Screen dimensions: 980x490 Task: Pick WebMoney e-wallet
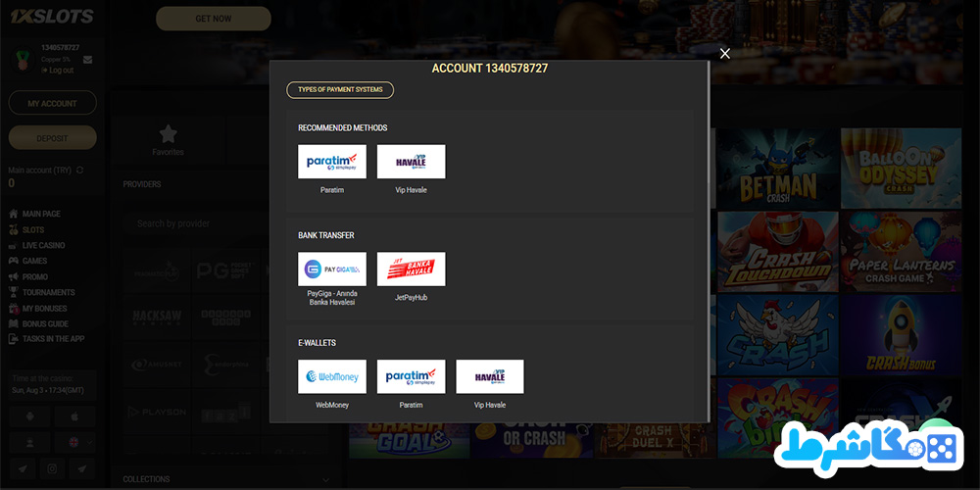[332, 377]
